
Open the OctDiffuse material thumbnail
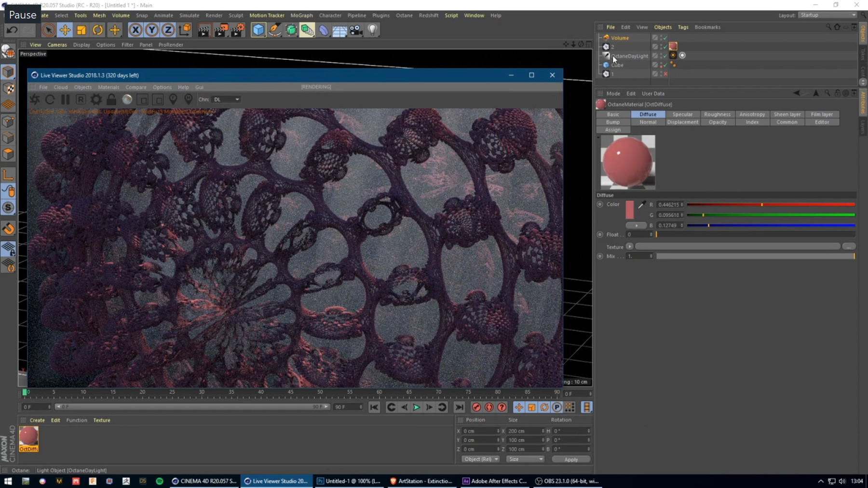29,436
